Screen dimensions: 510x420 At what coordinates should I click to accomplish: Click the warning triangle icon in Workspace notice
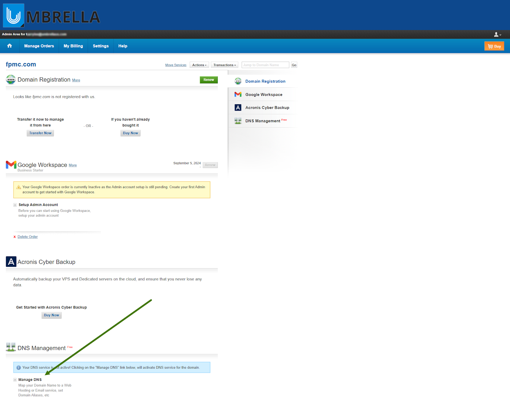[18, 187]
